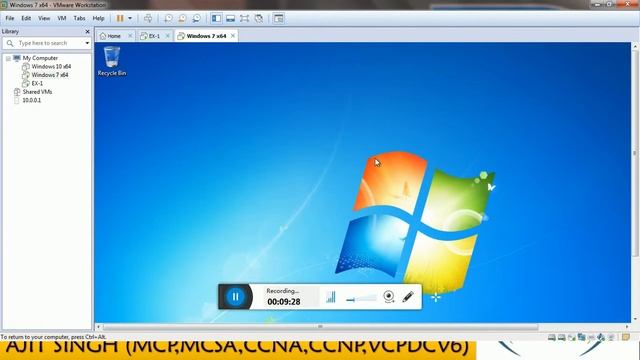
Task: Close the EX-1 tab
Action: [167, 36]
